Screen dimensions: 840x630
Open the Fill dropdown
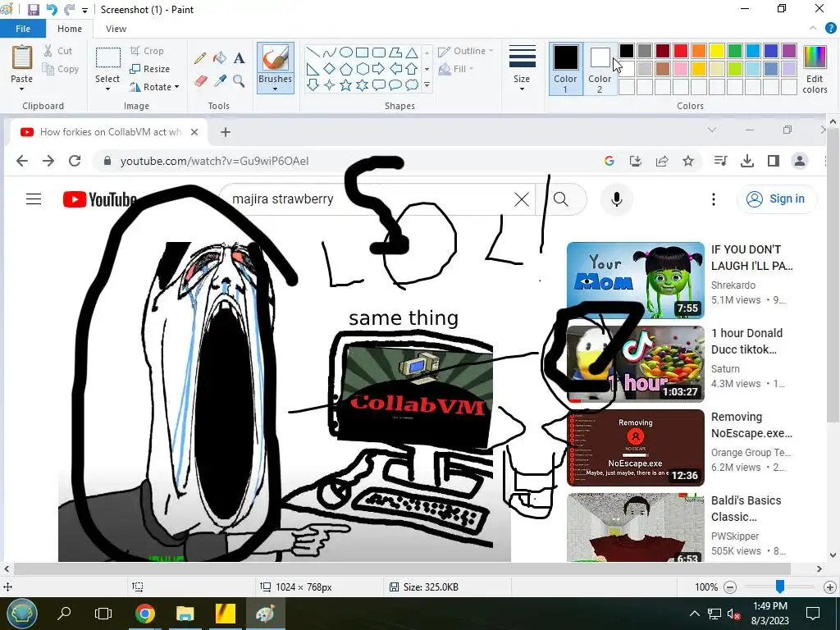coord(456,69)
